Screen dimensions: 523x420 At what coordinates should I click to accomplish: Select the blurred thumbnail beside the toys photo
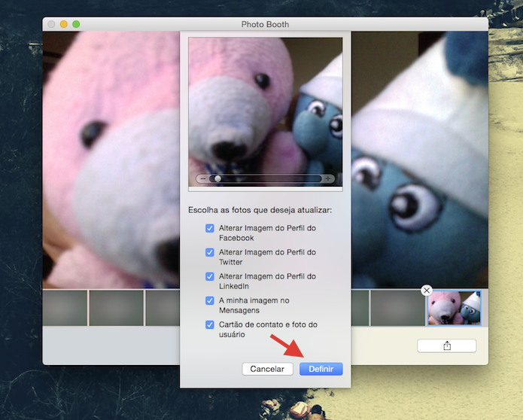click(x=398, y=308)
